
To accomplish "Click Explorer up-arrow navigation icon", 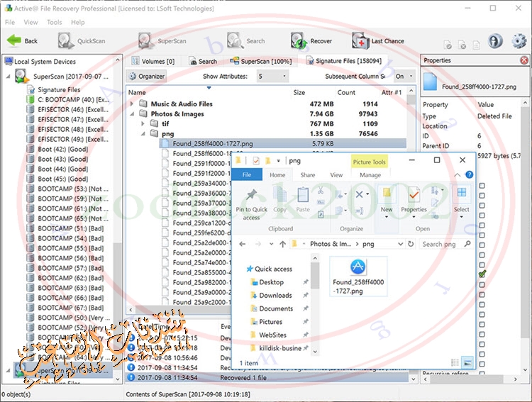I will pos(282,244).
